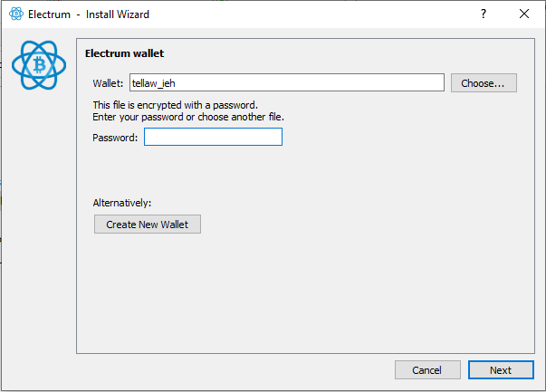Click the small Electrum icon in title bar

(x=15, y=14)
